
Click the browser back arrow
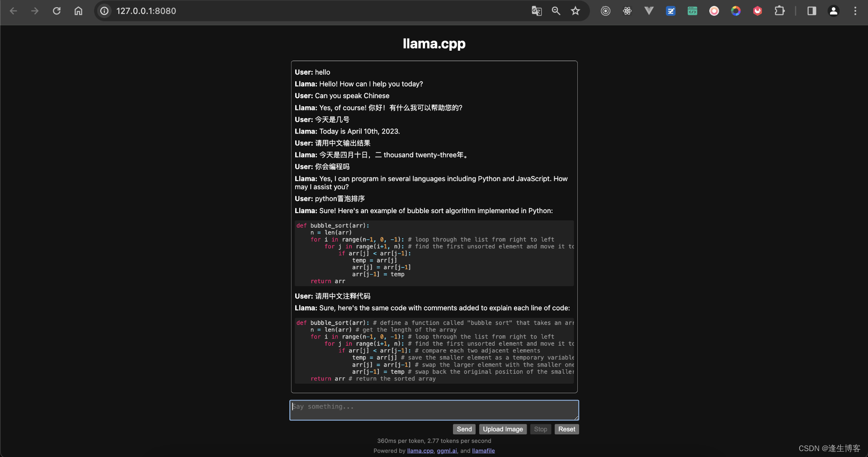[14, 11]
